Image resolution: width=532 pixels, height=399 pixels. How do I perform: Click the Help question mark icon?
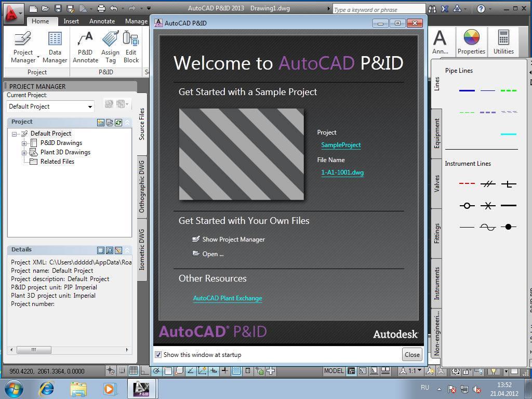point(481,9)
